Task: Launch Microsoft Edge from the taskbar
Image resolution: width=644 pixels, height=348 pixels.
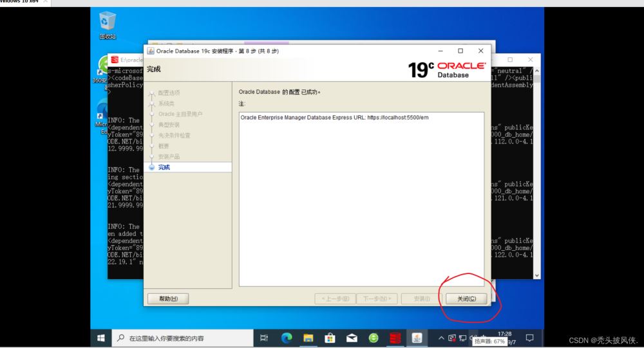Action: pyautogui.click(x=286, y=338)
